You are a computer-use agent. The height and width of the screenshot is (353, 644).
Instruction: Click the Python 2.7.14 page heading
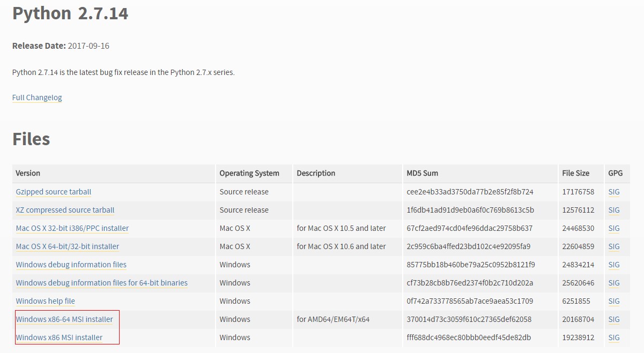click(x=70, y=13)
